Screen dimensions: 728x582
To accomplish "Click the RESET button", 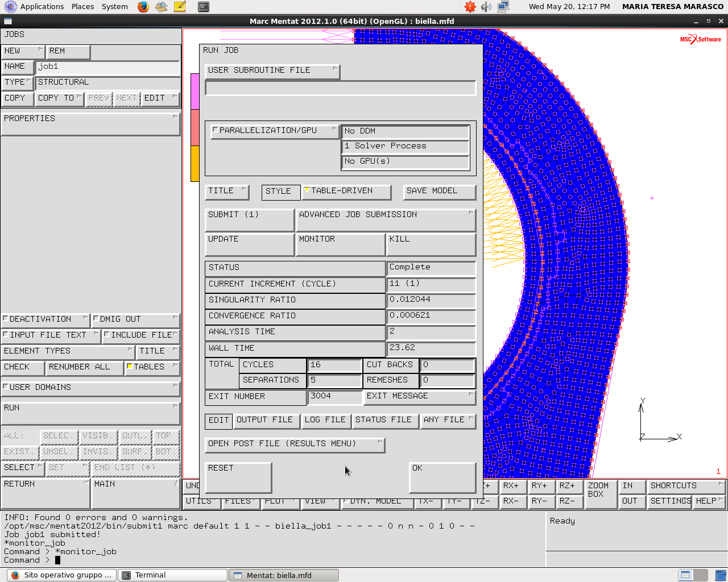I will [238, 477].
